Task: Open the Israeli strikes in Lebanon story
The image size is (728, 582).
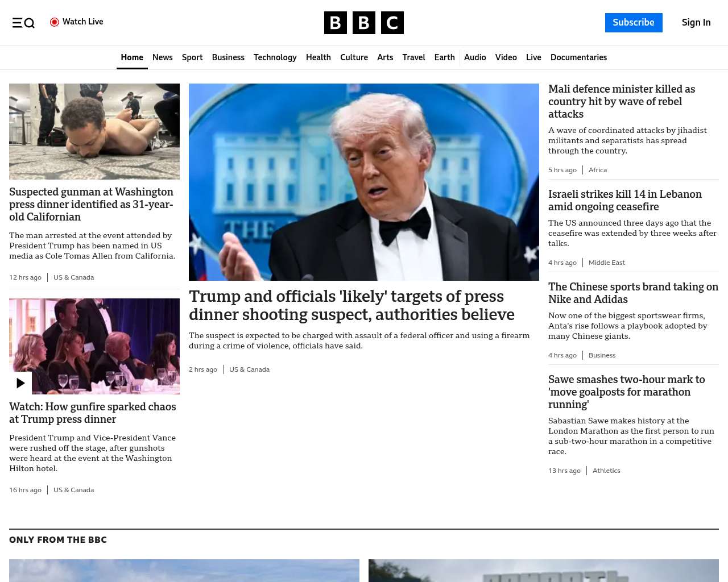Action: pyautogui.click(x=624, y=201)
